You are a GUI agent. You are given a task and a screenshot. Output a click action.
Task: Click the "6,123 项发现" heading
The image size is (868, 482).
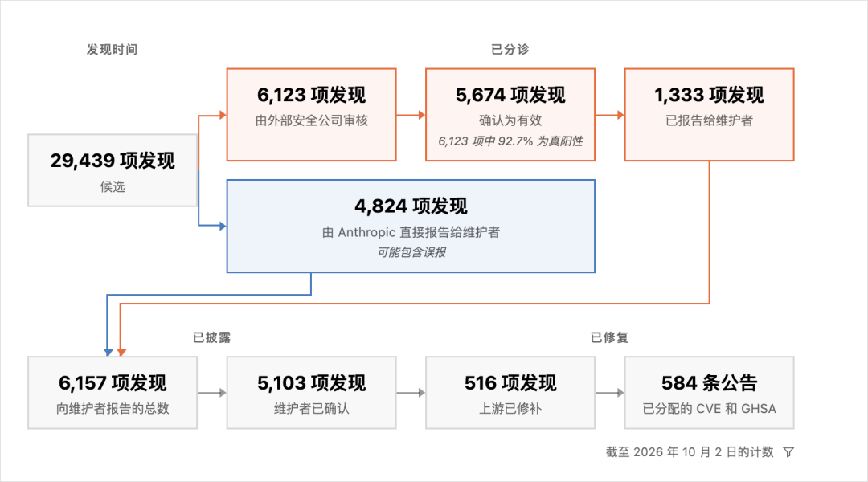[311, 95]
